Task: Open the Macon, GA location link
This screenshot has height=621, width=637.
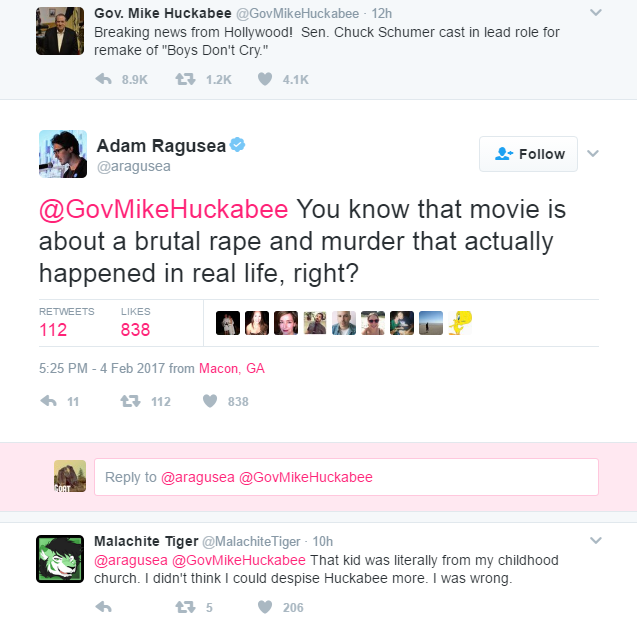Action: (x=232, y=368)
